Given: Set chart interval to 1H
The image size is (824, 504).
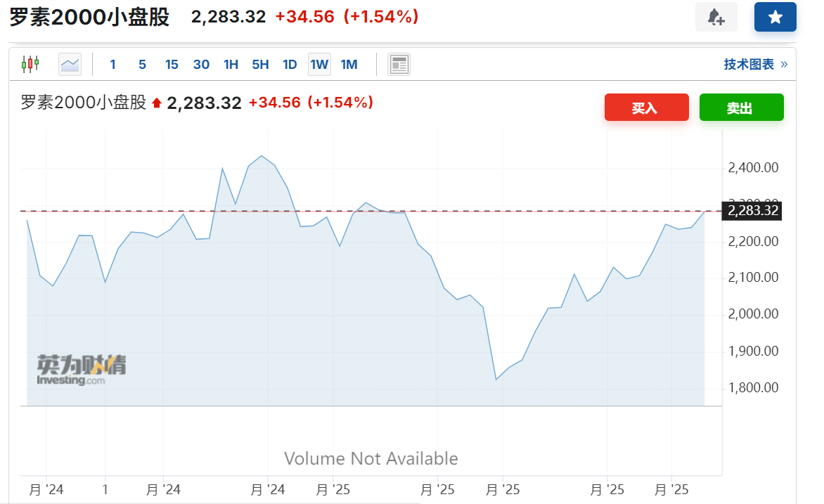Looking at the screenshot, I should point(231,65).
